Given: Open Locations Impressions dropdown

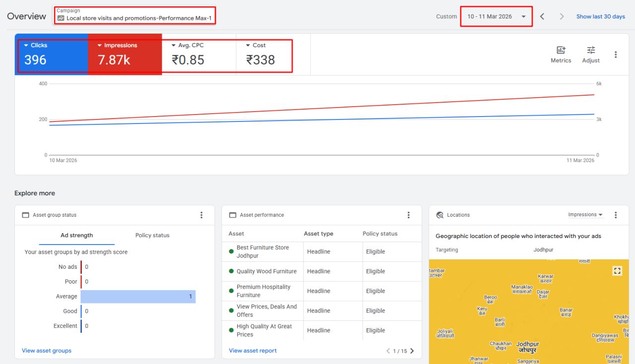Looking at the screenshot, I should [x=585, y=215].
